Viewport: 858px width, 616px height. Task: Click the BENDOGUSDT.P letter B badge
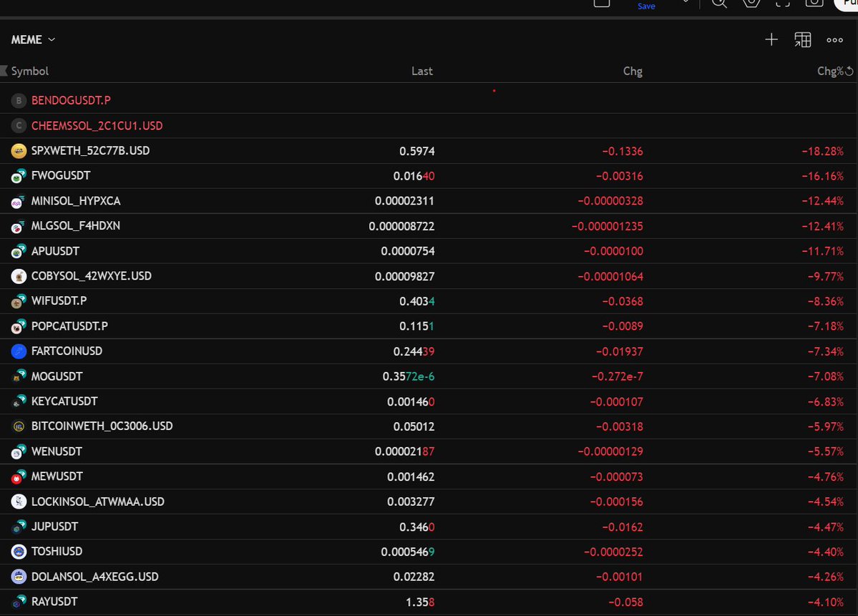19,101
